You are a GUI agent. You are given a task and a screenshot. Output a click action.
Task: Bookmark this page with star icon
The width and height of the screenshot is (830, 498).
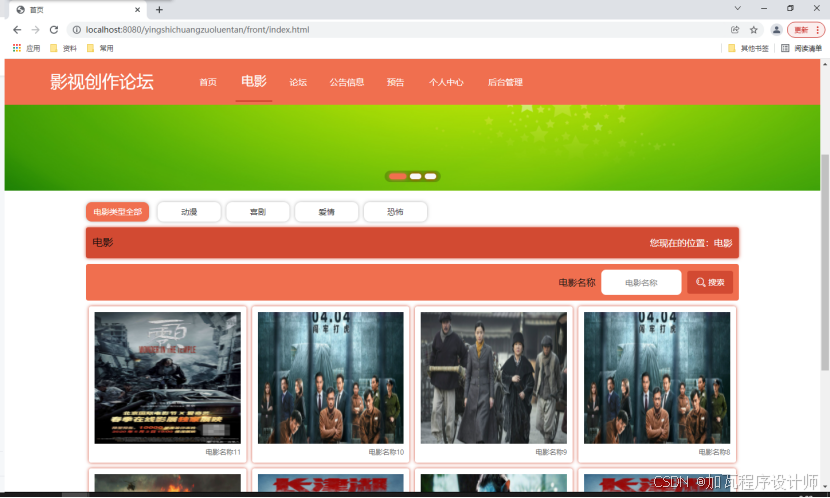click(x=754, y=30)
